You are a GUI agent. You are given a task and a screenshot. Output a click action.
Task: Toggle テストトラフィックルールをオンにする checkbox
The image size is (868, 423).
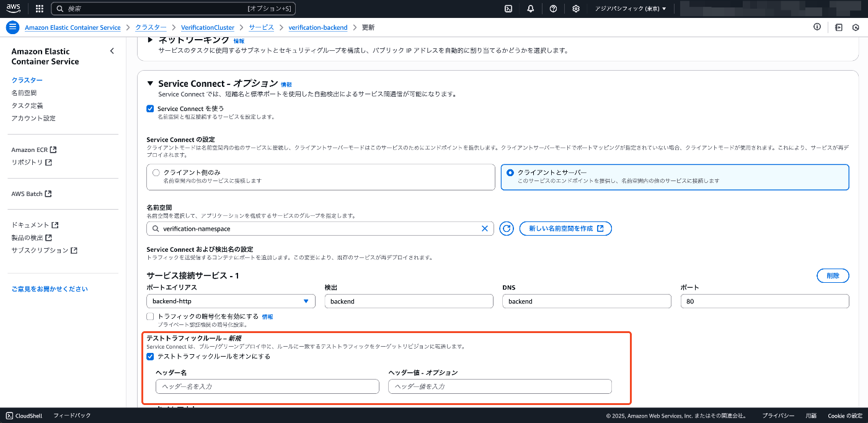pos(150,357)
